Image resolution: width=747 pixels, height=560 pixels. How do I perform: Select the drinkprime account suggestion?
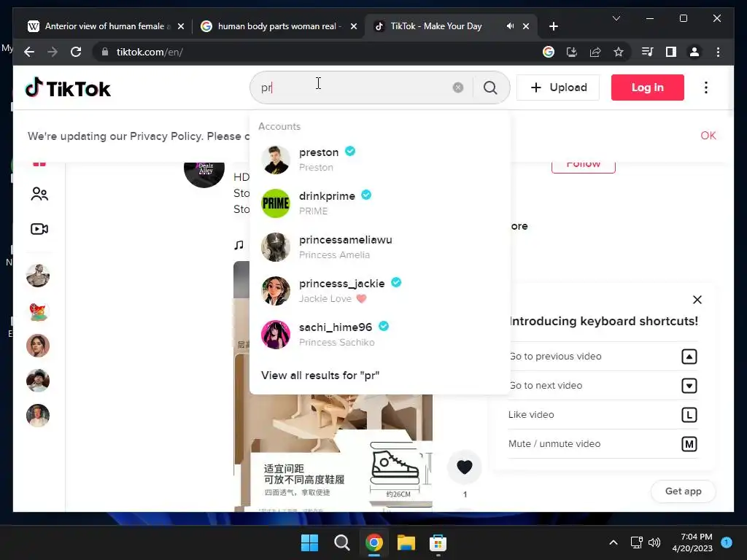[379, 203]
